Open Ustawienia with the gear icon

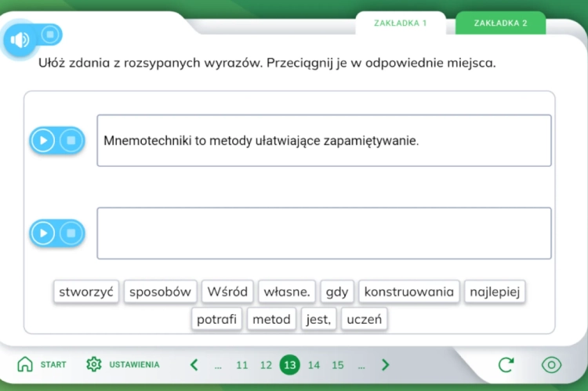pyautogui.click(x=94, y=364)
